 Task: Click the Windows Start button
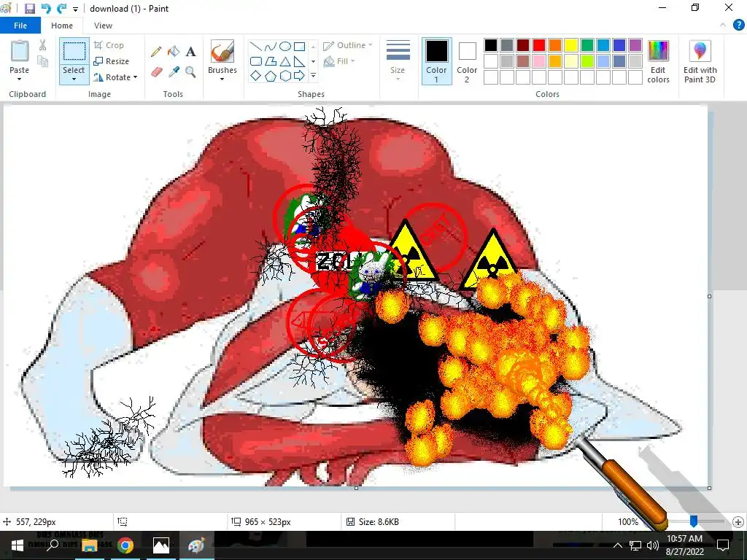click(18, 545)
